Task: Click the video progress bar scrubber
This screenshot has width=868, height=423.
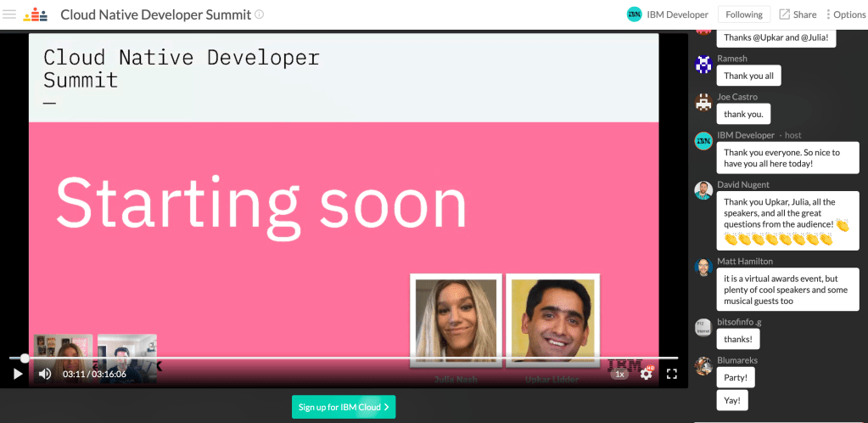Action: (25, 358)
